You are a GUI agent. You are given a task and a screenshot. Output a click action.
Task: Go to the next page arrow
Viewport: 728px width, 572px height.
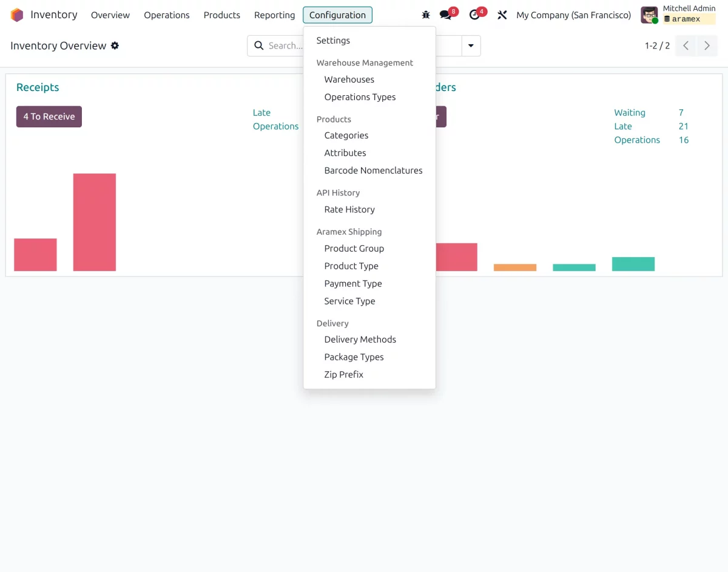[707, 45]
